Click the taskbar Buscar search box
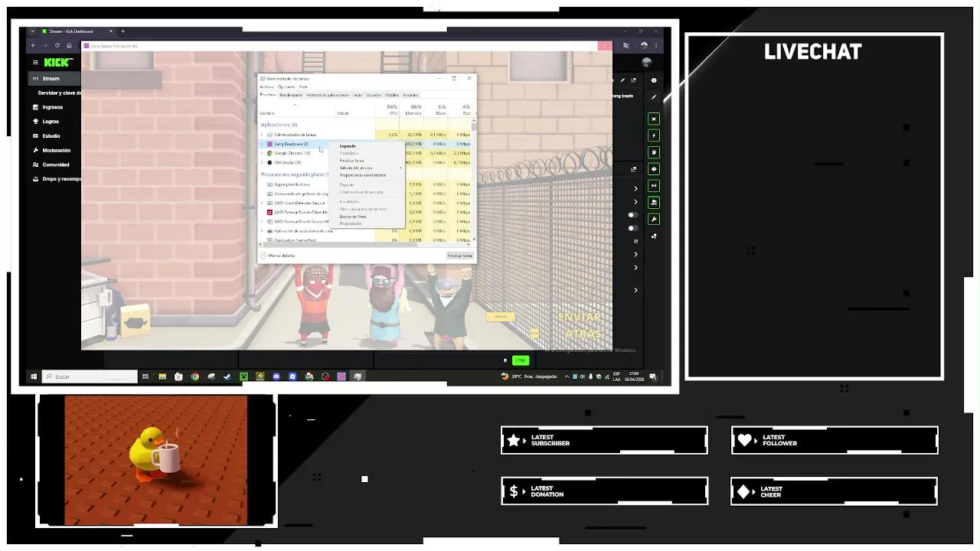980x551 pixels. (90, 377)
